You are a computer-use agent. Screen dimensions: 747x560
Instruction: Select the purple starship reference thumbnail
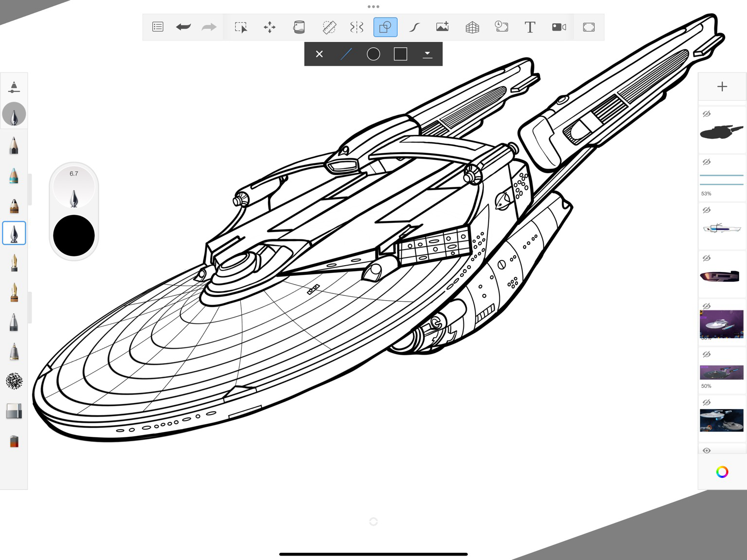(722, 324)
